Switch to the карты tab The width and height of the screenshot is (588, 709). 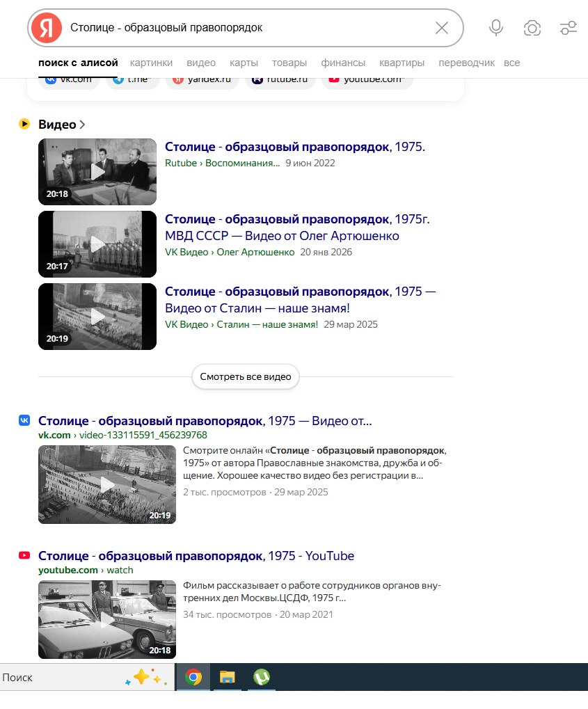click(244, 63)
